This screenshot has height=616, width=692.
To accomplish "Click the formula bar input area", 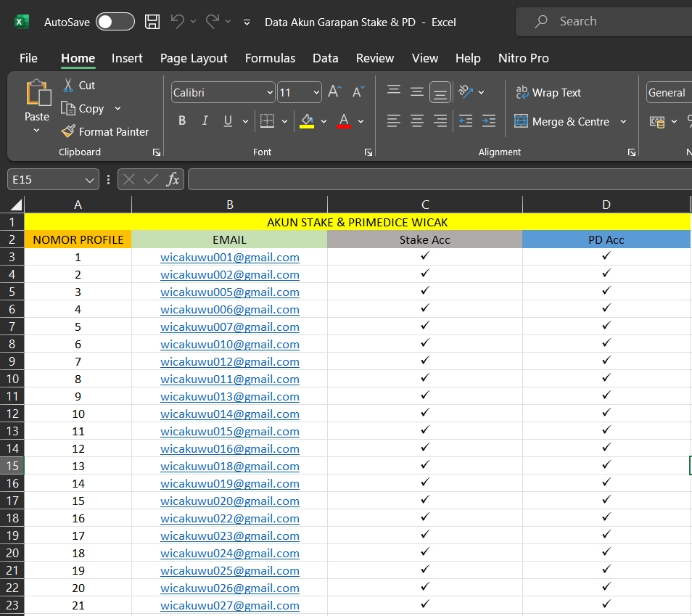I will [x=440, y=180].
